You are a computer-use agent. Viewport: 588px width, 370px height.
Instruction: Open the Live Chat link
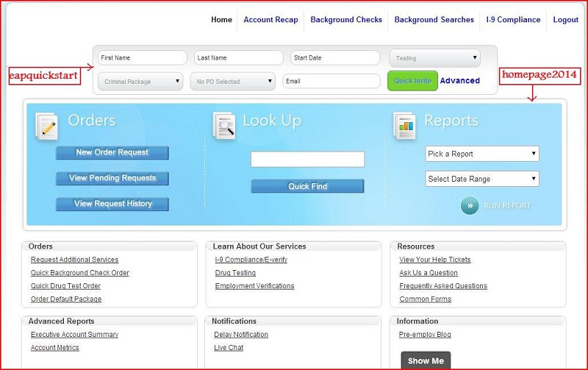click(229, 347)
